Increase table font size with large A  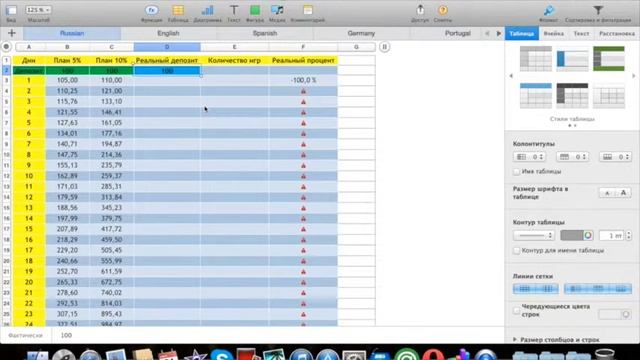[x=623, y=193]
